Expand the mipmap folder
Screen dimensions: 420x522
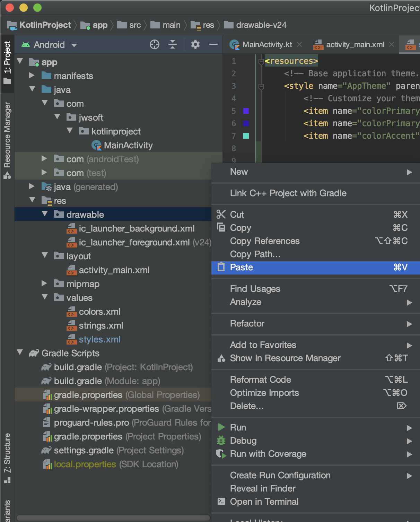pos(44,283)
